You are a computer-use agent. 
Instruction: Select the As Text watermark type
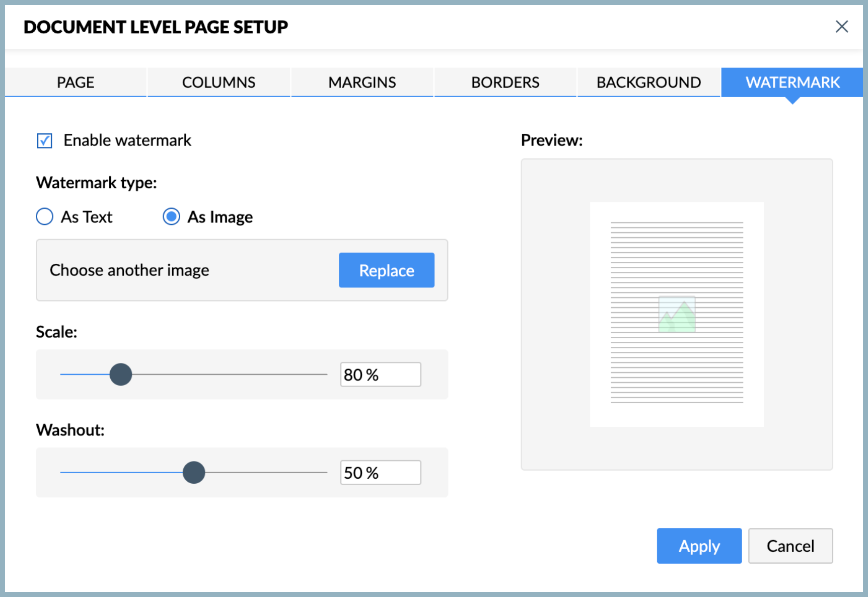45,217
